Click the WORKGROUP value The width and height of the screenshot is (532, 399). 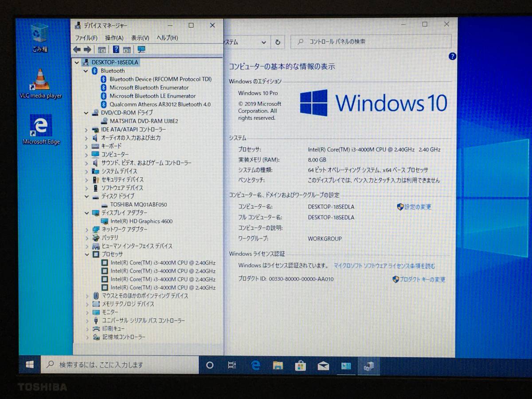click(325, 239)
